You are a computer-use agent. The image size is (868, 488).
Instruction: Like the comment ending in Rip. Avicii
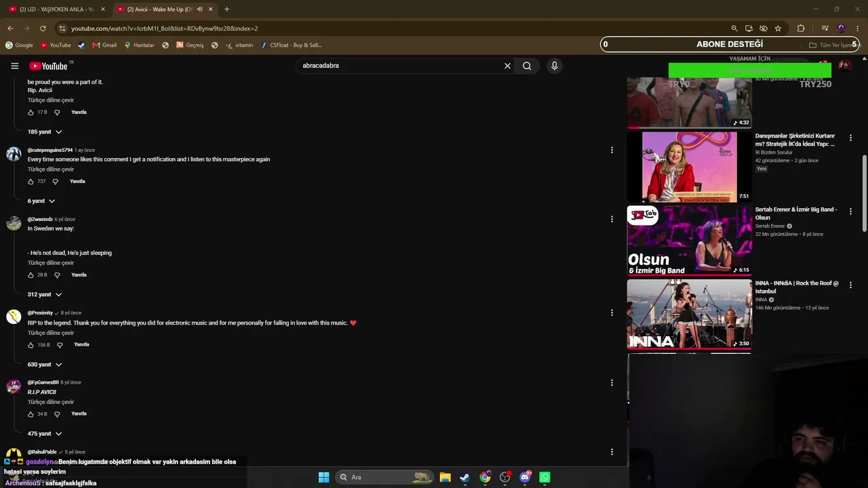[31, 113]
